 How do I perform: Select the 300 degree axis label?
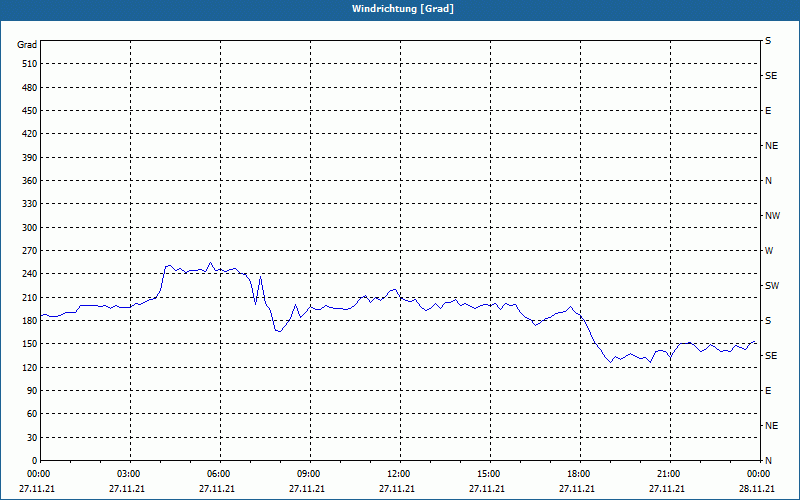tap(29, 228)
